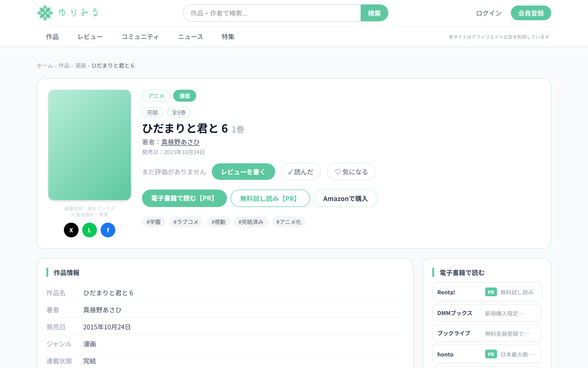
Task: Select the #学園 hashtag
Action: [154, 222]
